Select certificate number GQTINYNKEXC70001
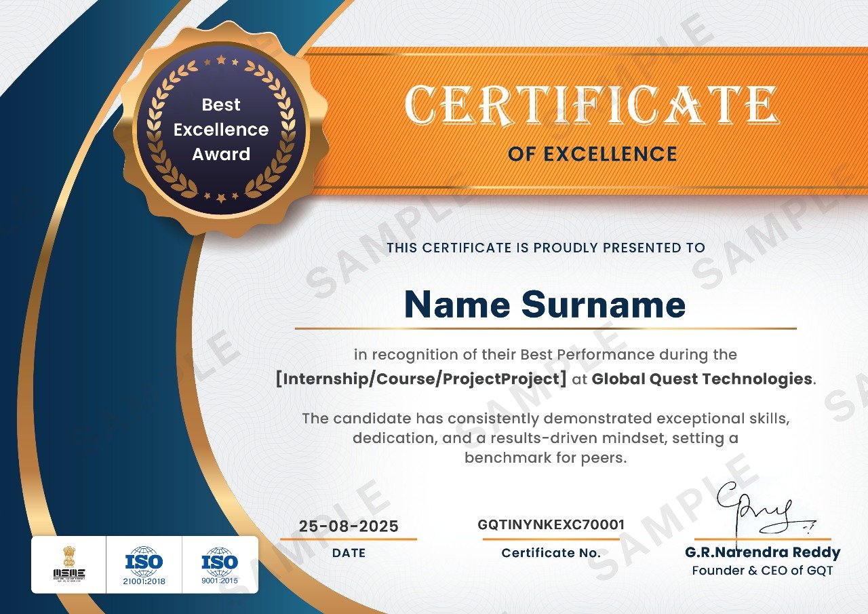 551,524
